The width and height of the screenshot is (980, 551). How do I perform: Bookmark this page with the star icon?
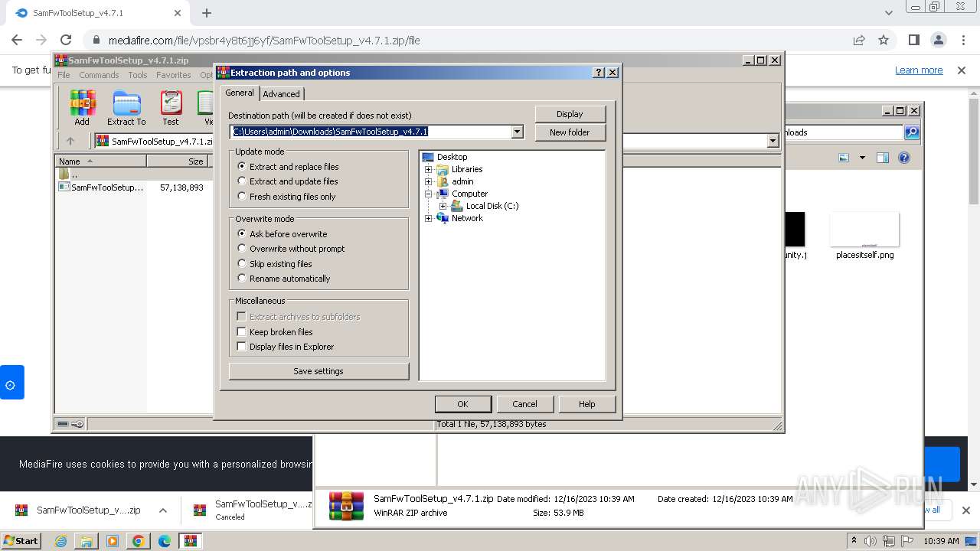pyautogui.click(x=884, y=40)
